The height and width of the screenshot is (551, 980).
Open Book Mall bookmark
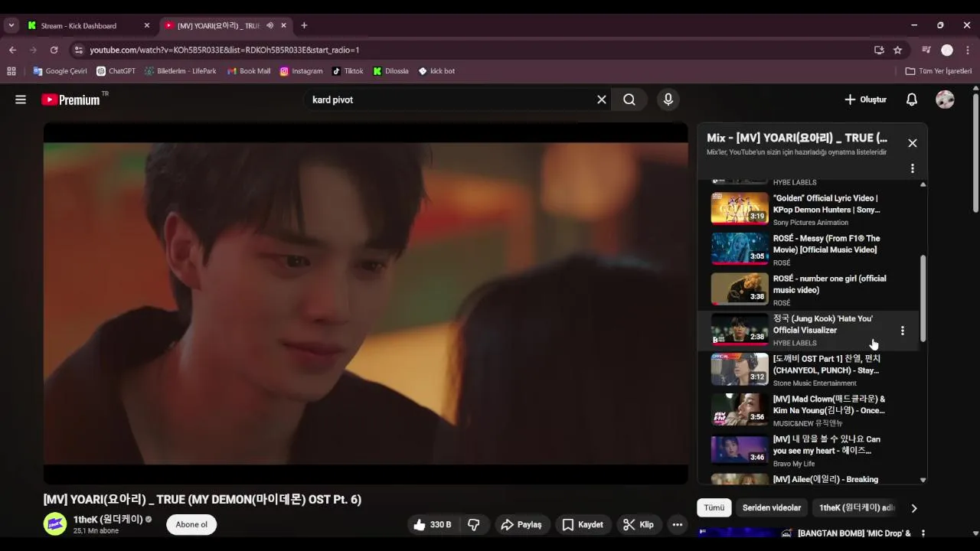249,71
